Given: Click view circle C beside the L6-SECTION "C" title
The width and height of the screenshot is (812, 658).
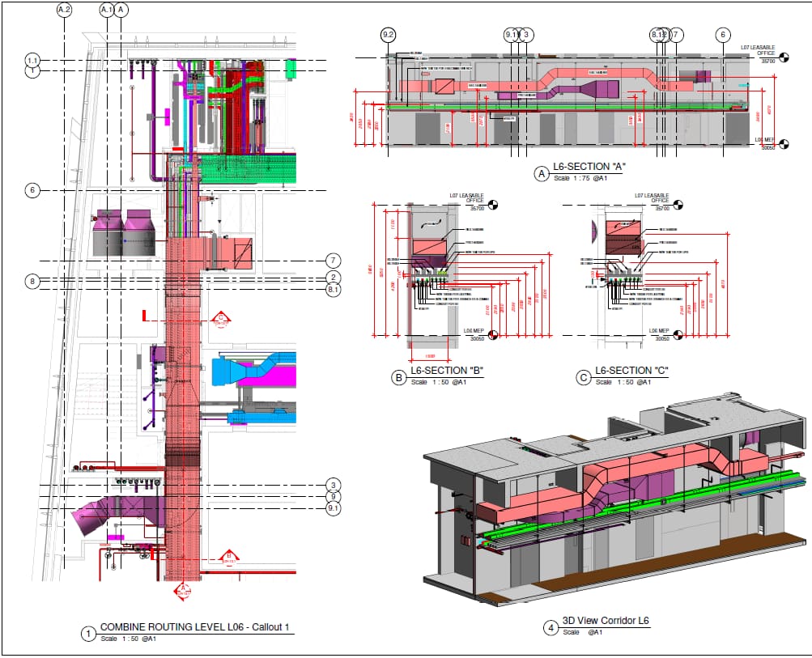Looking at the screenshot, I should (x=584, y=378).
